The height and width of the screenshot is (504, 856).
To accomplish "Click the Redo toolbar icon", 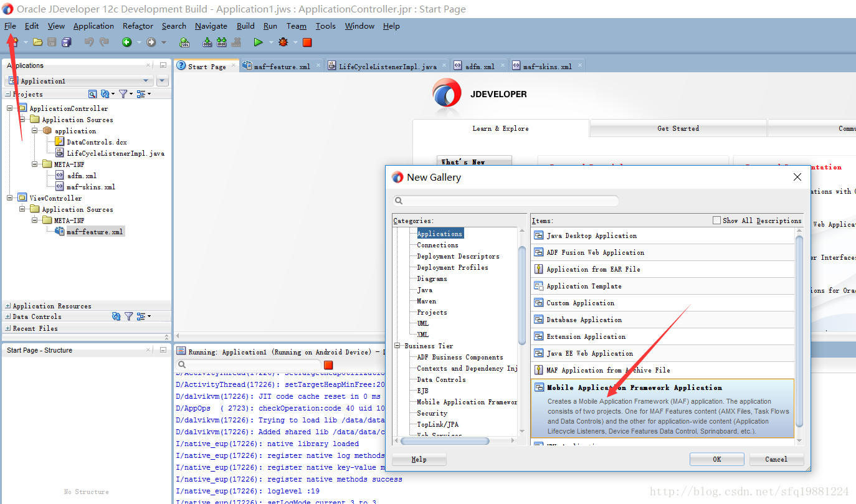I will pos(104,42).
